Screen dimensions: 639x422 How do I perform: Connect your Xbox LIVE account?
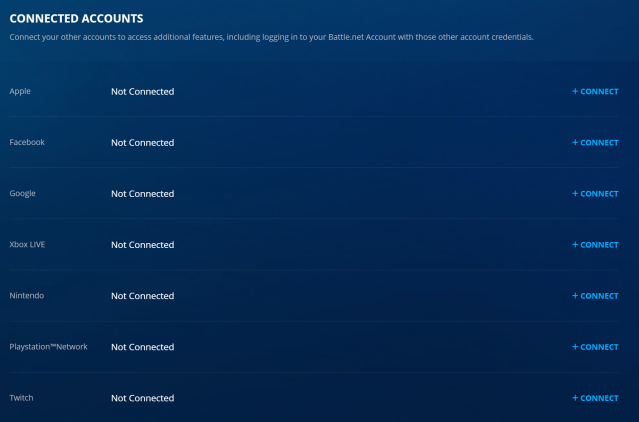(595, 245)
